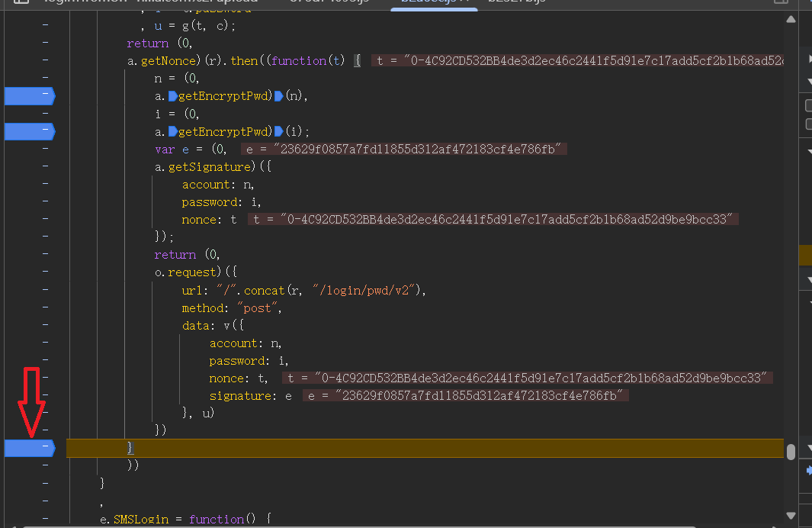812x528 pixels.
Task: Click the inline e value beside 'signature: e'
Action: click(466, 396)
